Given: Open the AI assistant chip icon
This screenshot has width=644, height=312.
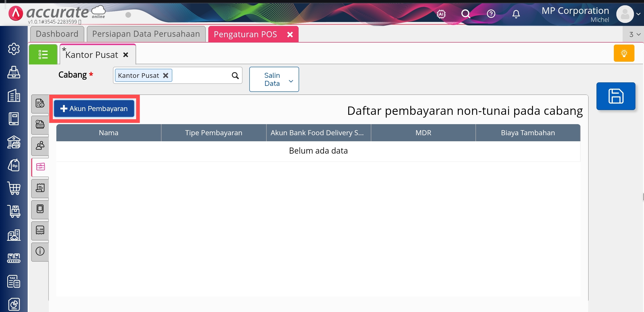Looking at the screenshot, I should (441, 14).
